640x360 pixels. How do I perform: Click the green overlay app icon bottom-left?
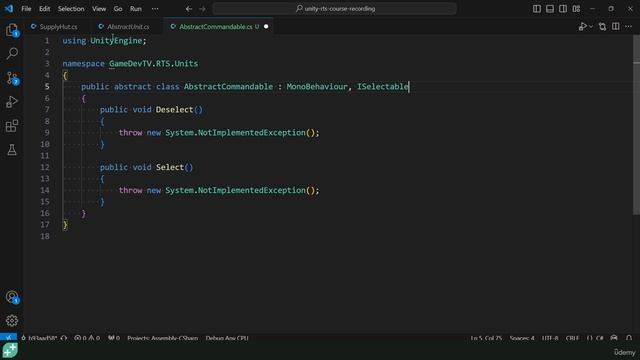point(10,351)
